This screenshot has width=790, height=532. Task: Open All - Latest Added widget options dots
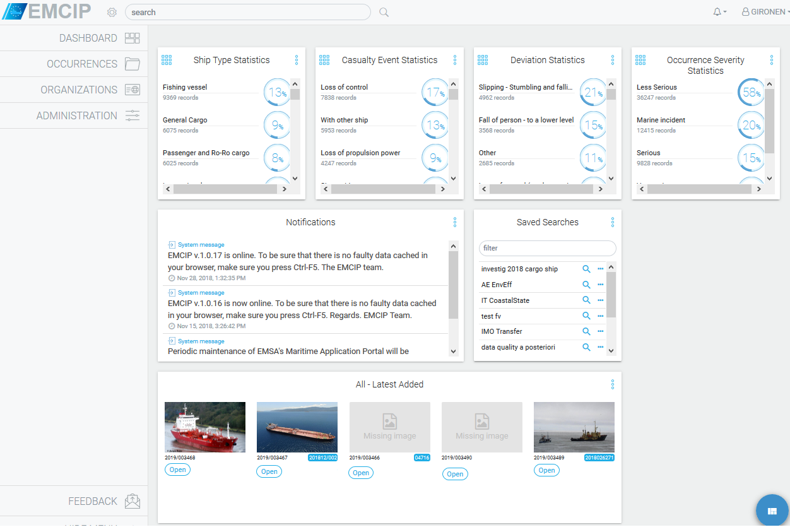pyautogui.click(x=613, y=384)
